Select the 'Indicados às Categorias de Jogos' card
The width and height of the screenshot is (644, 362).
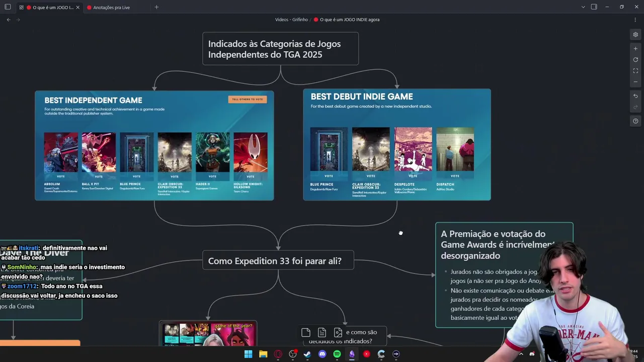(x=281, y=49)
